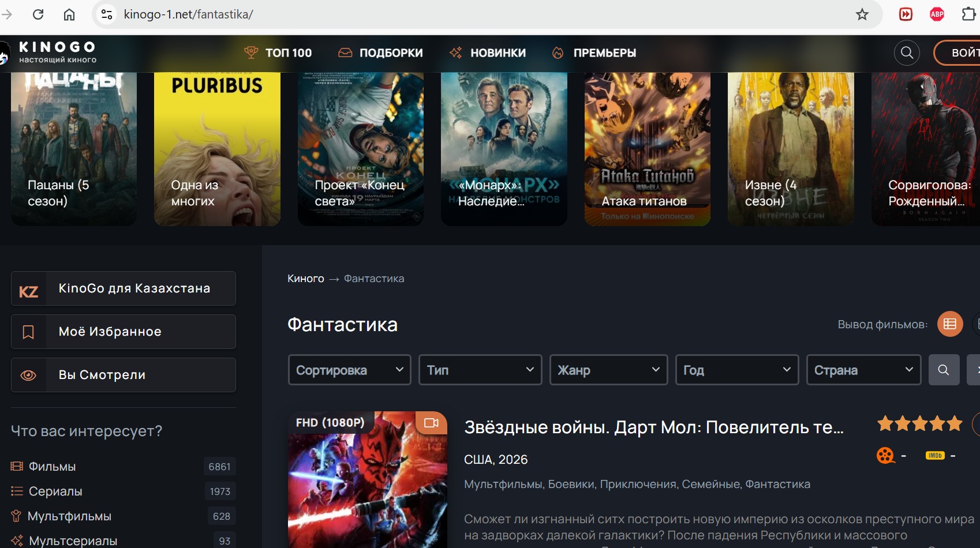The width and height of the screenshot is (980, 548).
Task: Rate the film with five stars
Action: 955,424
